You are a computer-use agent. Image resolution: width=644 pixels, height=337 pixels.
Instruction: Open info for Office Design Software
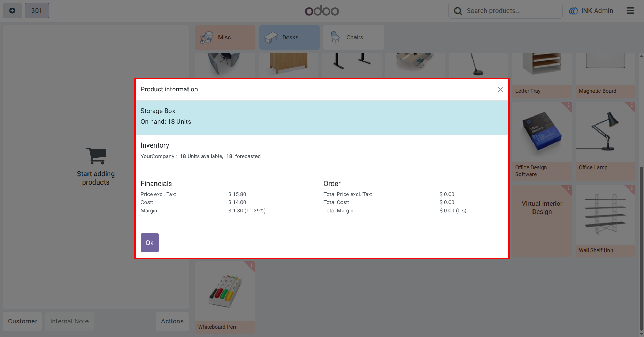568,105
